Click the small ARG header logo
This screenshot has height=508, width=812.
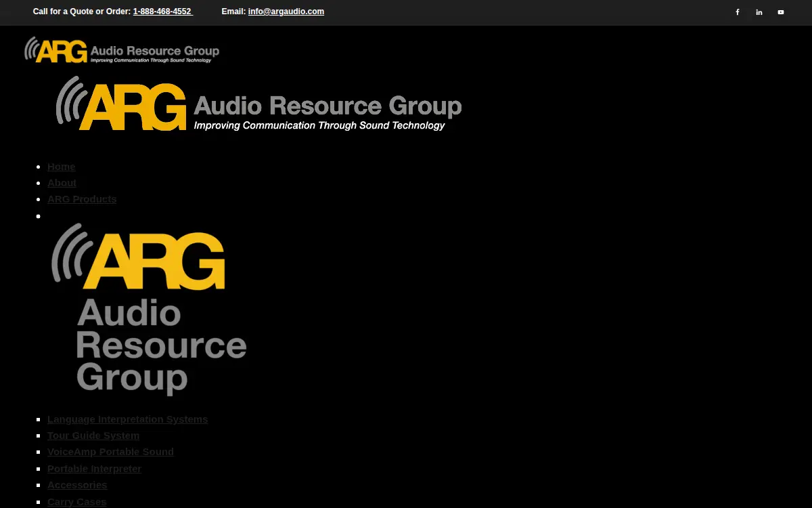(122, 49)
